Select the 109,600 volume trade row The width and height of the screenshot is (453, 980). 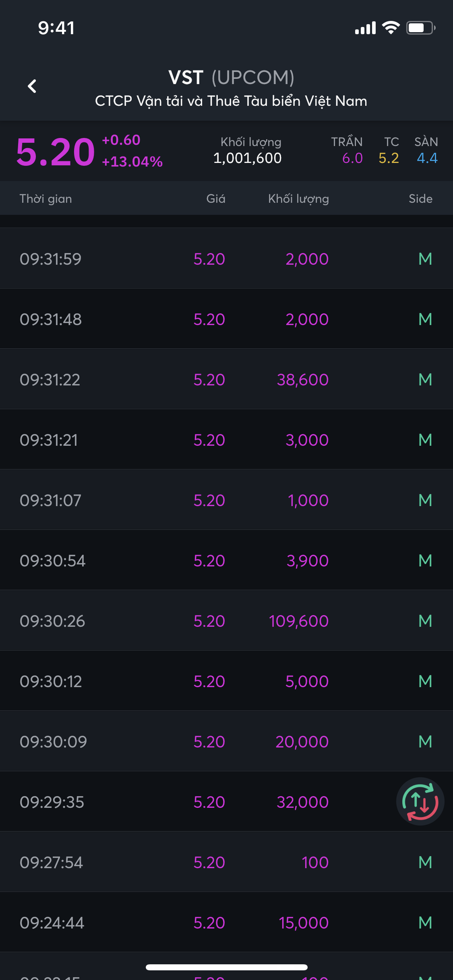[x=226, y=620]
